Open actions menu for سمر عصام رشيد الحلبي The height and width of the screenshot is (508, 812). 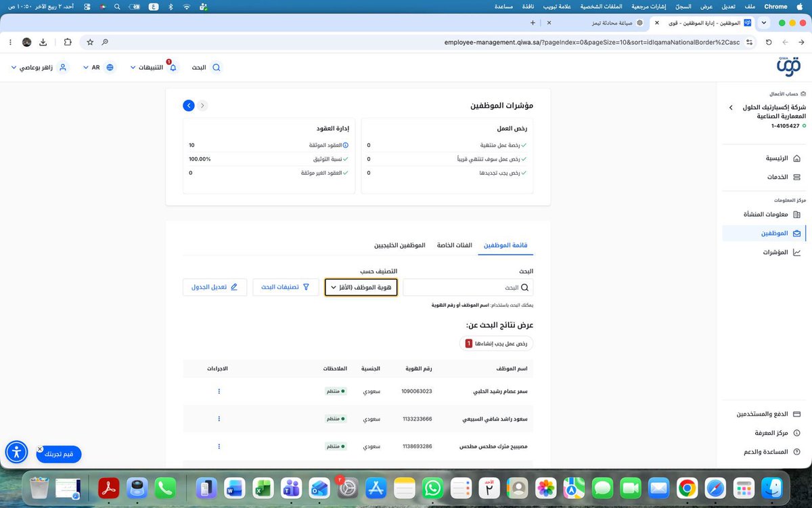tap(219, 391)
